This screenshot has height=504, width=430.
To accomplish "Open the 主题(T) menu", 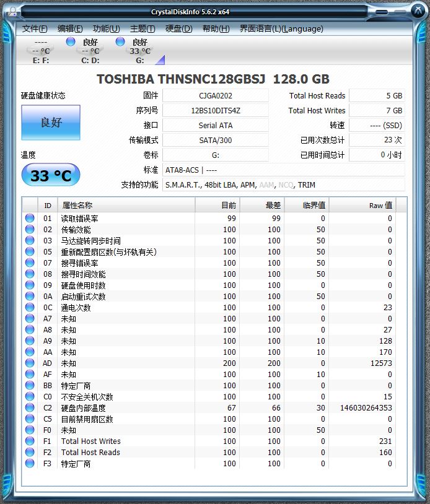I will [x=143, y=29].
